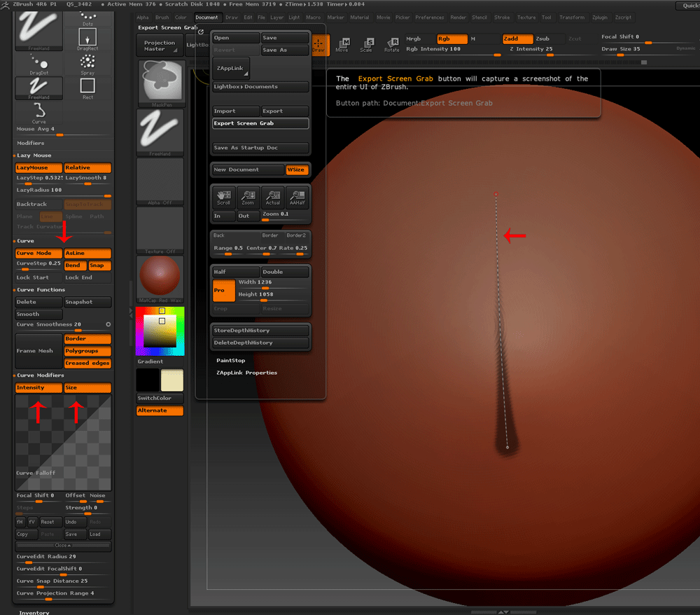
Task: Pick the black secondary color swatch
Action: coord(148,380)
